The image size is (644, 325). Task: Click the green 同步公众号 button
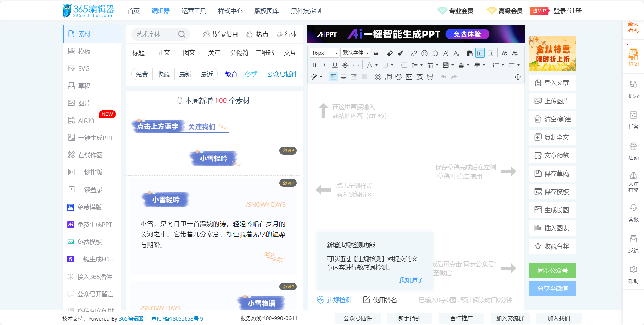(553, 270)
